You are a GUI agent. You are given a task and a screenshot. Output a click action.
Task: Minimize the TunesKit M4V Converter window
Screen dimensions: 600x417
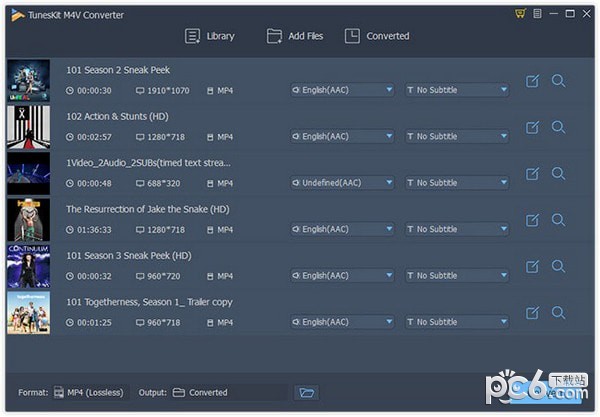click(x=553, y=14)
